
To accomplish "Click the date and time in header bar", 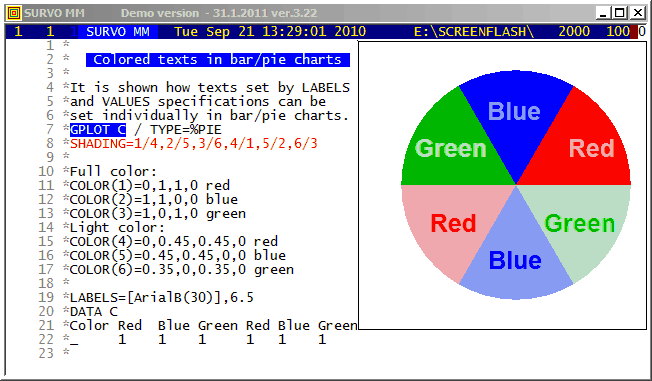I will pyautogui.click(x=270, y=32).
